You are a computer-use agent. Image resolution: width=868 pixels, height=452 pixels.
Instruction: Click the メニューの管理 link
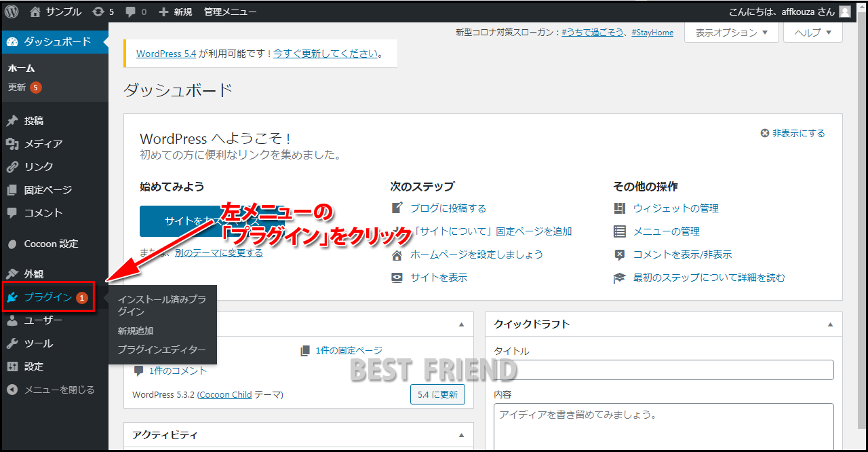tap(666, 231)
